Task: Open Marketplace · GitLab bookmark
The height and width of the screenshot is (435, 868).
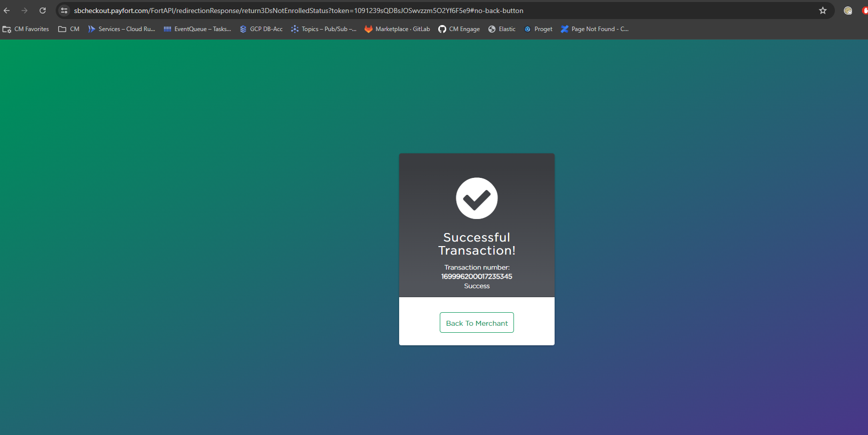Action: 397,29
